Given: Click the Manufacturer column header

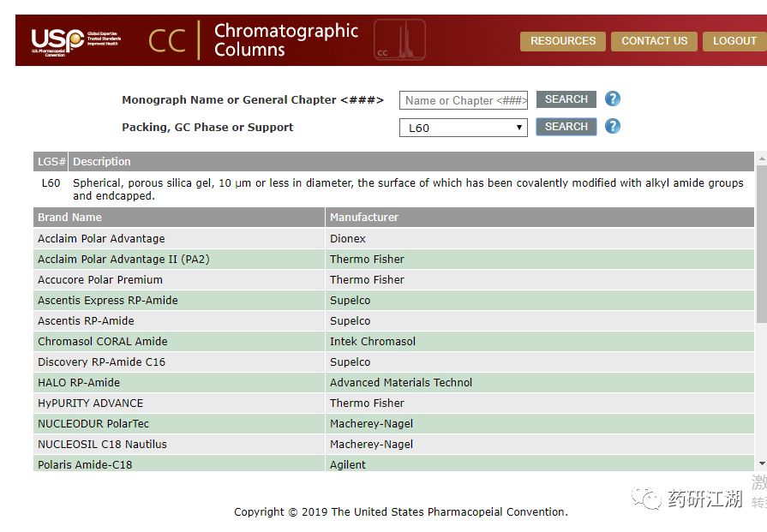Looking at the screenshot, I should [x=540, y=217].
